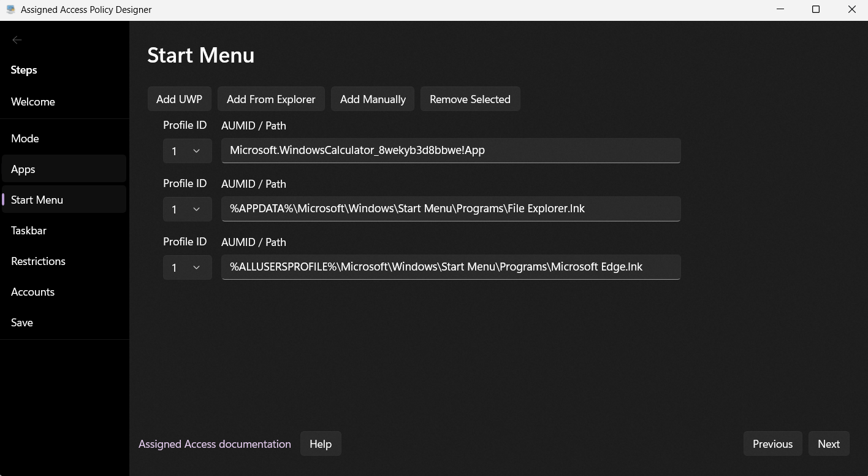Open the Apps step

[x=23, y=169]
